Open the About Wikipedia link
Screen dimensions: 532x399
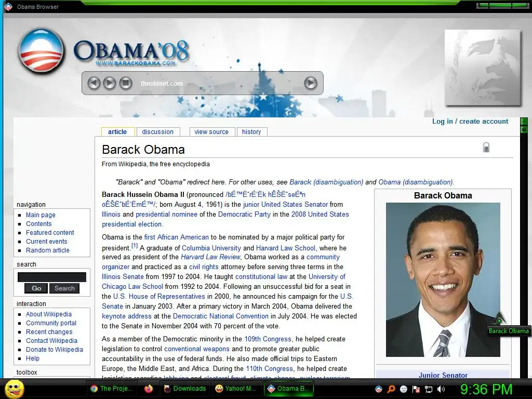click(x=48, y=314)
